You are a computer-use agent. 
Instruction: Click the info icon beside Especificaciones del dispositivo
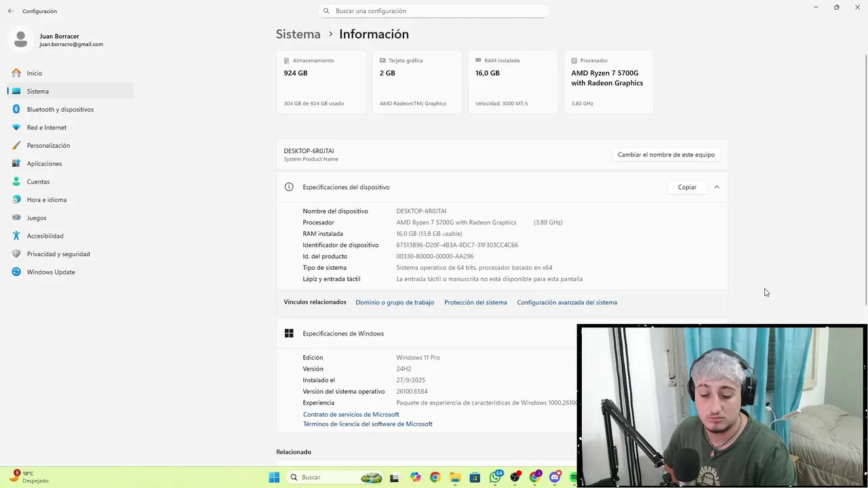(x=289, y=187)
